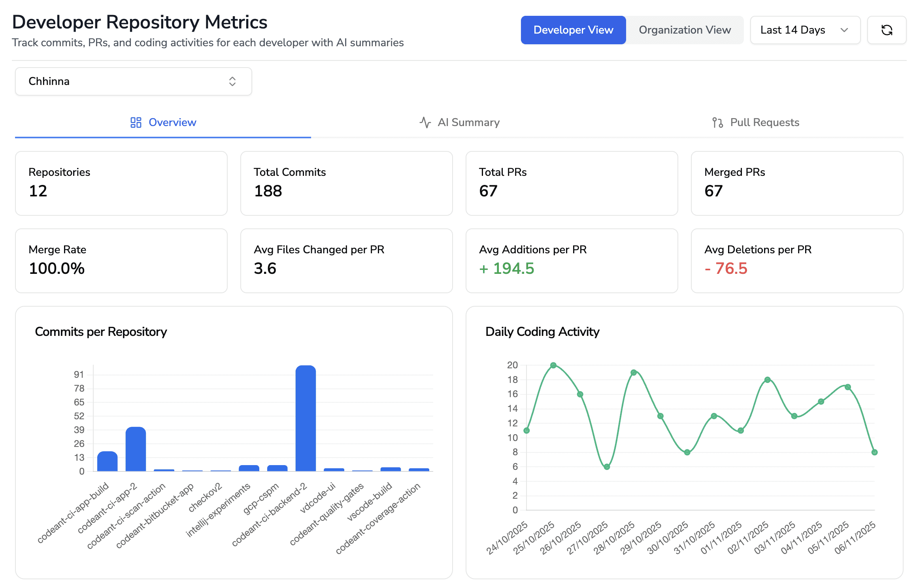
Task: Click the 30/10/2025 data point
Action: point(687,452)
